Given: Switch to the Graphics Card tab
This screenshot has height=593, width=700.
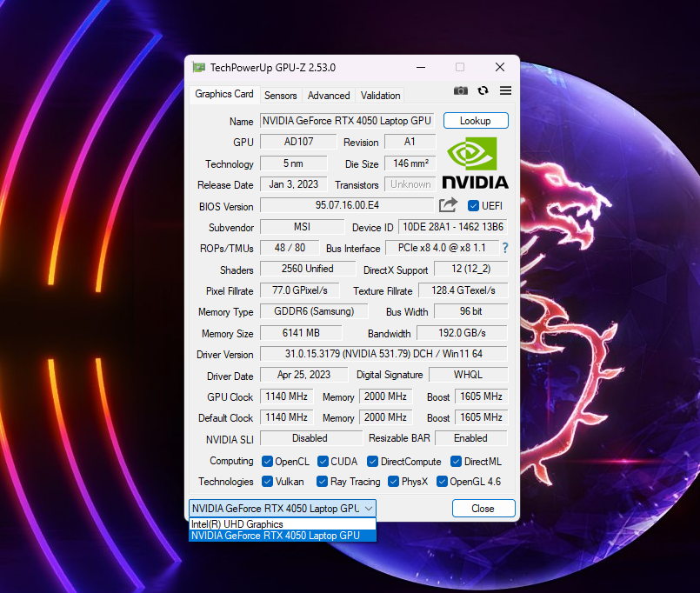Looking at the screenshot, I should coord(224,94).
